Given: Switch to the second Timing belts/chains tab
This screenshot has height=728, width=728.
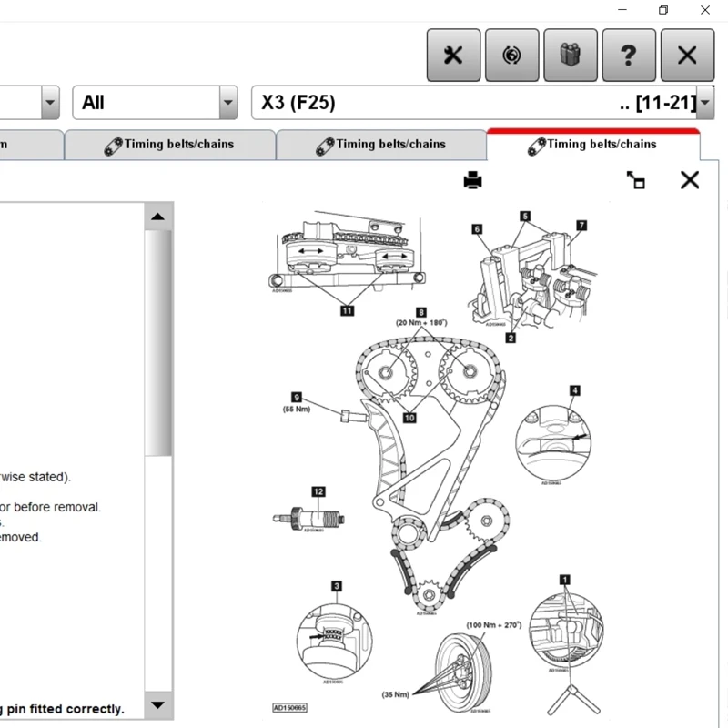Looking at the screenshot, I should click(x=380, y=144).
